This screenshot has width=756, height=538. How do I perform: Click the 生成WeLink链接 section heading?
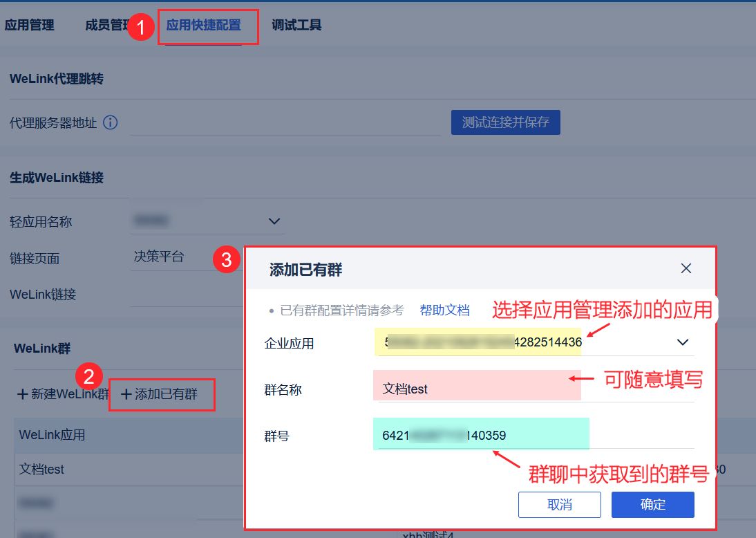(x=57, y=178)
